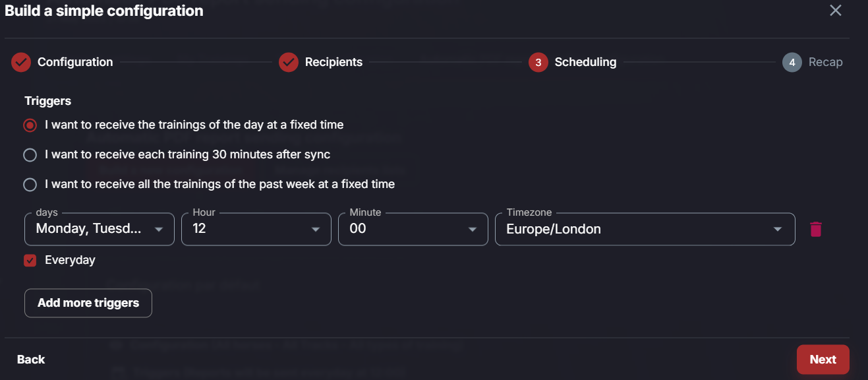The image size is (868, 380).
Task: Open the days dropdown
Action: point(100,229)
